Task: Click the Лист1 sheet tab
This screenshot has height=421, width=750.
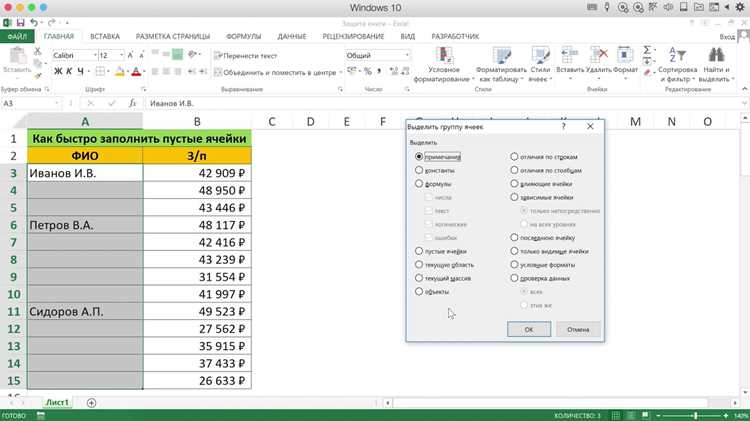Action: coord(57,402)
